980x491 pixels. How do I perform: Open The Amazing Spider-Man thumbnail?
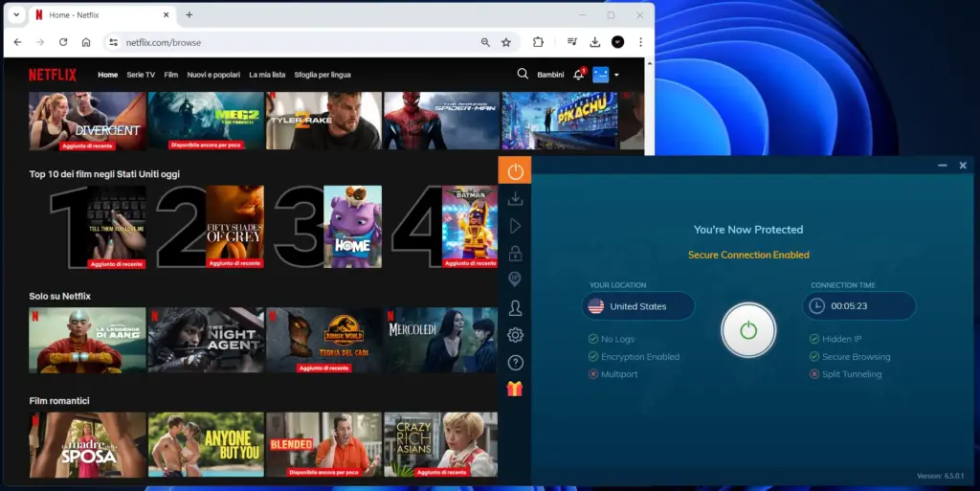tap(441, 122)
